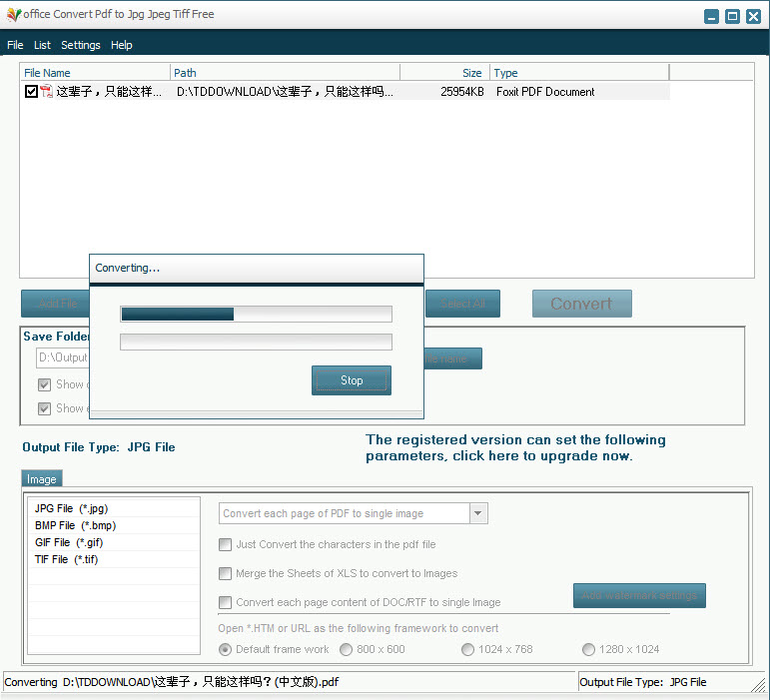This screenshot has width=770, height=700.
Task: Click the upgrade to registered version link
Action: (515, 448)
